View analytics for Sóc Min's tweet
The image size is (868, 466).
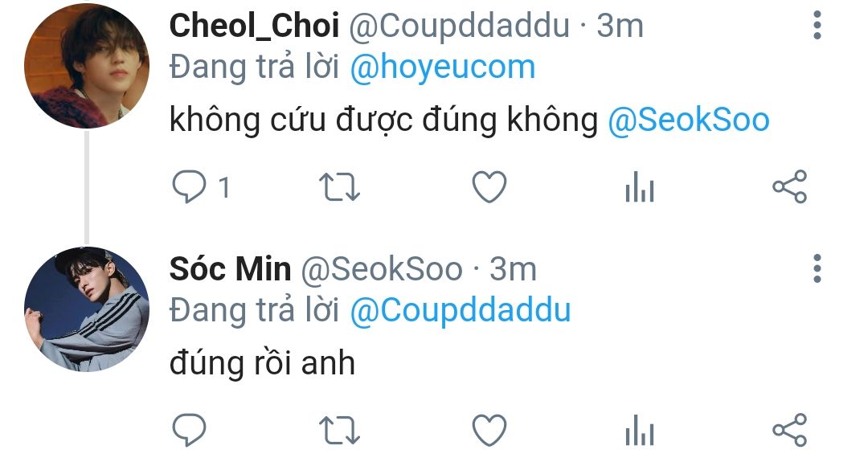[x=640, y=431]
